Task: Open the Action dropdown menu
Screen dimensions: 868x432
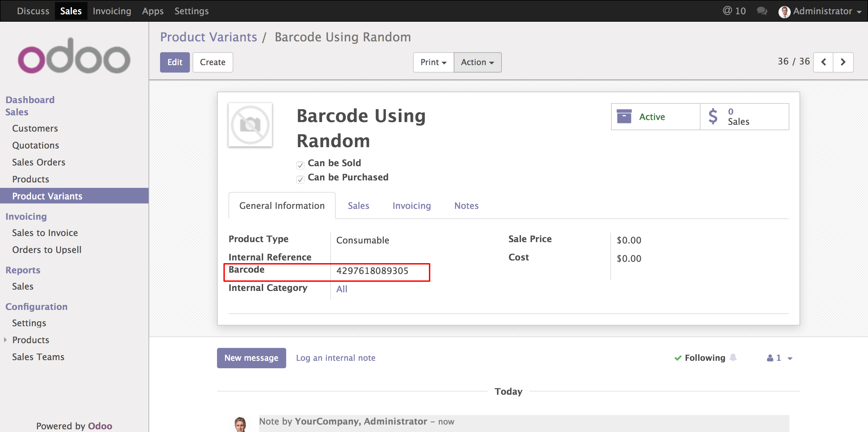Action: (x=477, y=62)
